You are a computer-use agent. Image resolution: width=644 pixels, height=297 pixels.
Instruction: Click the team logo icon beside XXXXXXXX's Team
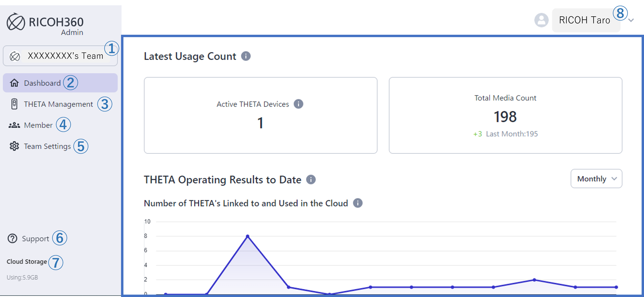pos(15,56)
